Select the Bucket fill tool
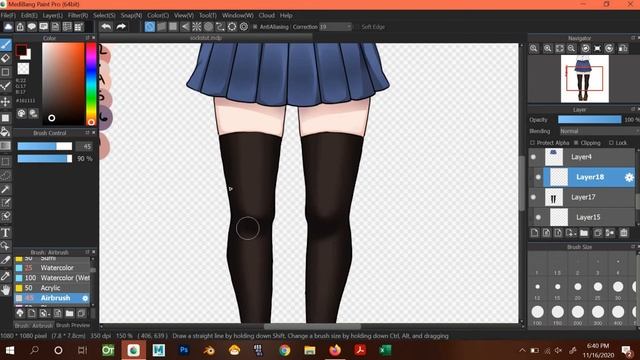 tap(6, 131)
